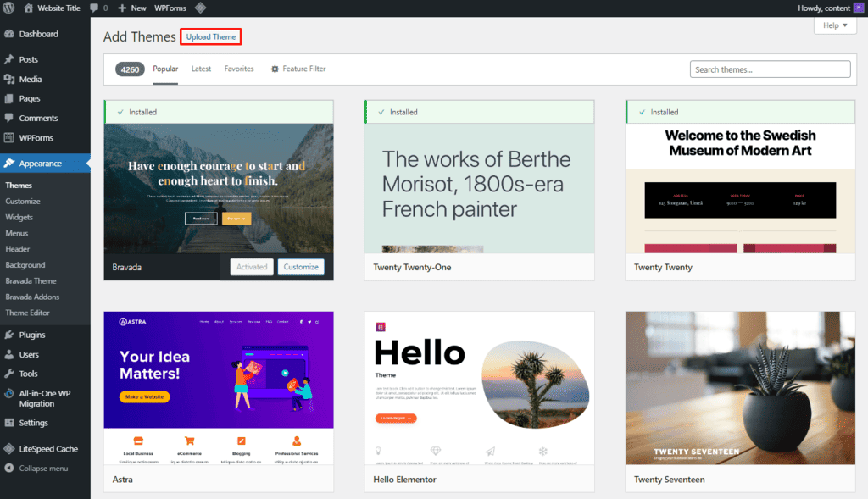
Task: Switch to the Latest themes tab
Action: tap(201, 69)
